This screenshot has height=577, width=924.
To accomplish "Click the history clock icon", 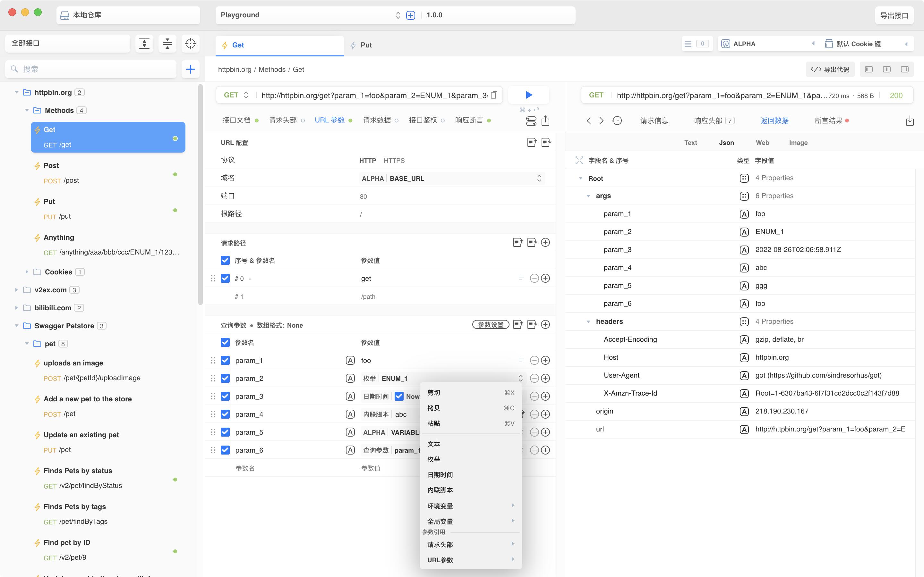I will pyautogui.click(x=617, y=121).
